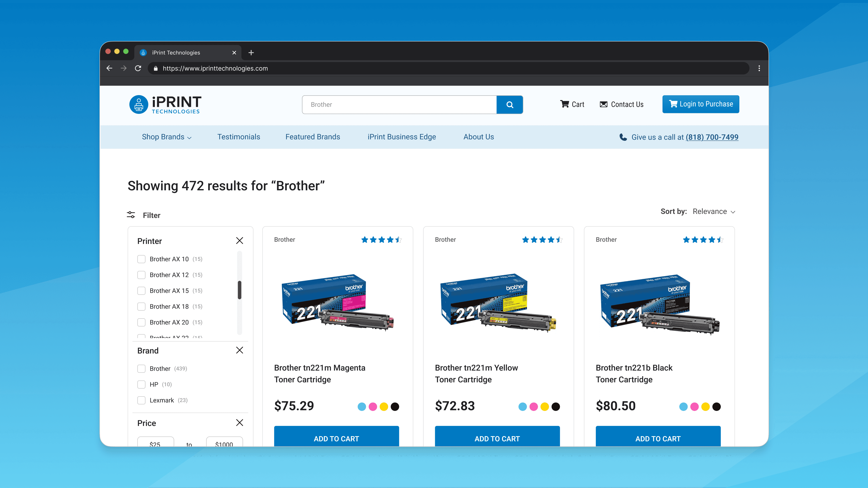Open a new browser tab with plus
Viewport: 868px width, 488px height.
(251, 53)
